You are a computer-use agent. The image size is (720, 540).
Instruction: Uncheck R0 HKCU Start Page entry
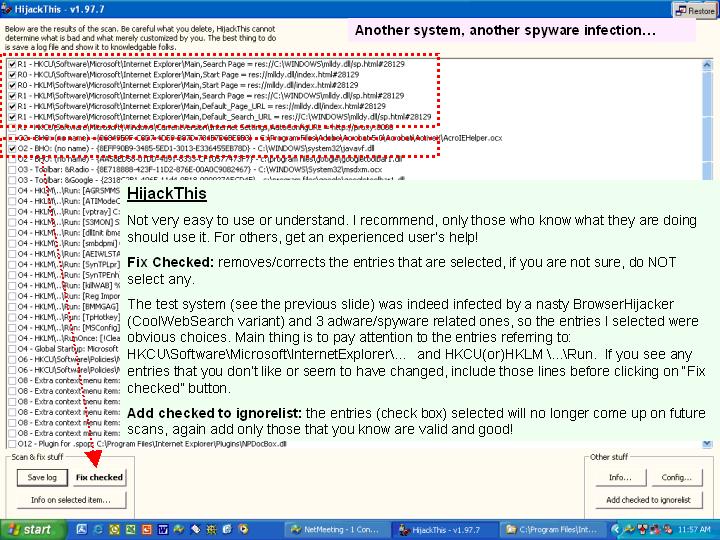click(x=12, y=75)
